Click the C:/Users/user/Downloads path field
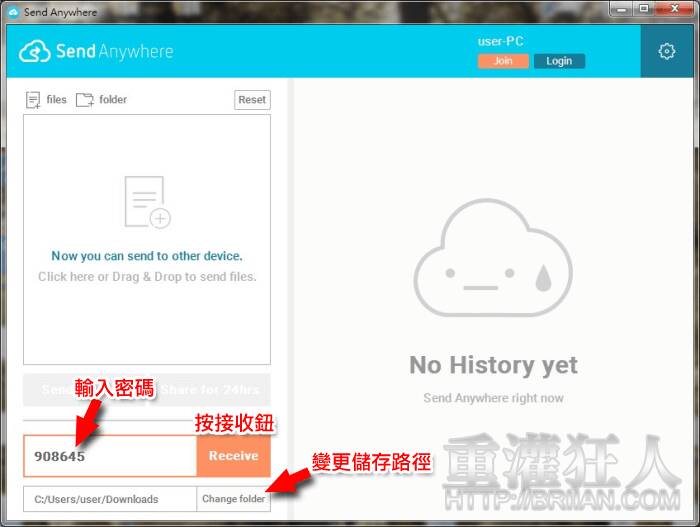Image resolution: width=700 pixels, height=527 pixels. [110, 499]
